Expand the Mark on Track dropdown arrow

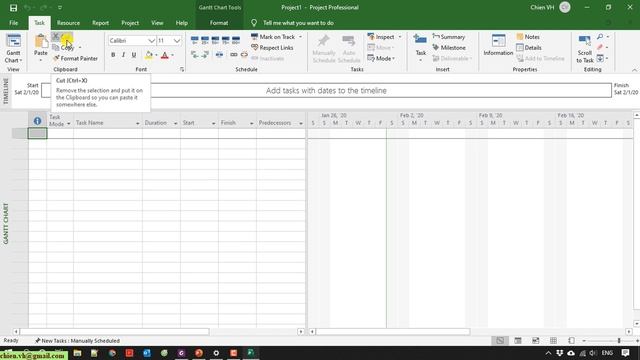pyautogui.click(x=300, y=37)
